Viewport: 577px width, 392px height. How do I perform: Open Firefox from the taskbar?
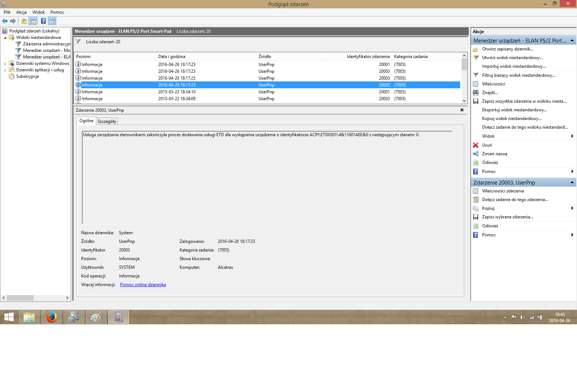[x=52, y=317]
